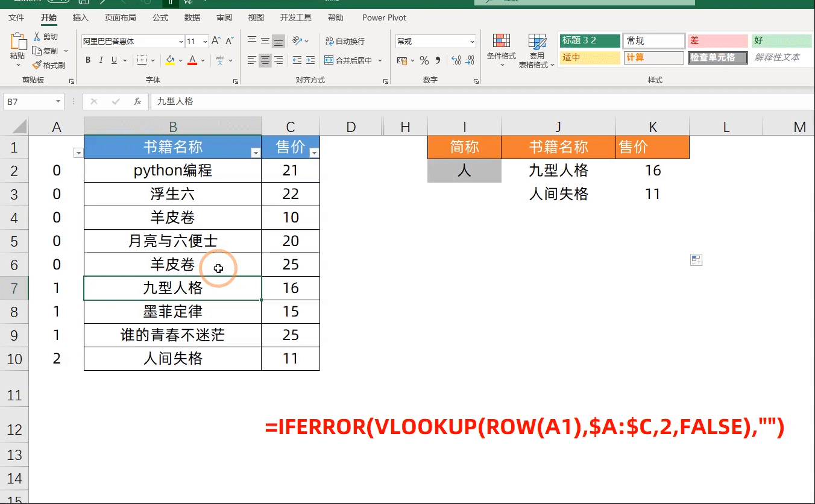Align cell text right
Viewport: 815px width, 504px height.
(x=278, y=60)
